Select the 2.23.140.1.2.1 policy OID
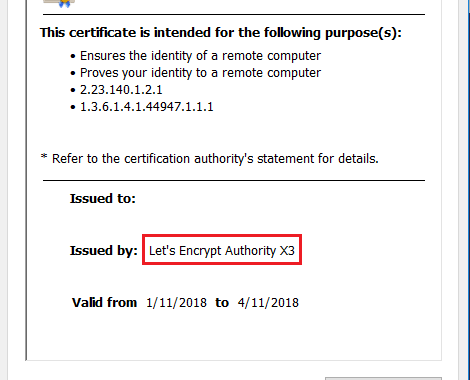This screenshot has height=380, width=470. (x=121, y=90)
